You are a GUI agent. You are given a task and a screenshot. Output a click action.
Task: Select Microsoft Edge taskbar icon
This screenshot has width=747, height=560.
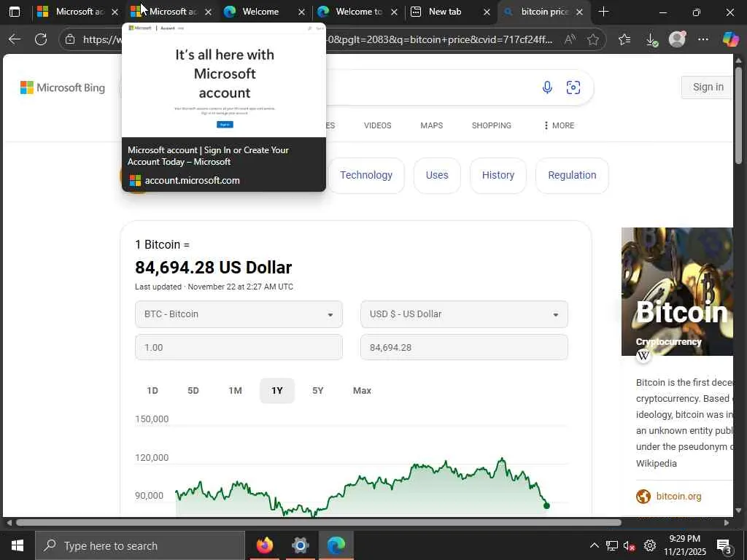coord(336,545)
